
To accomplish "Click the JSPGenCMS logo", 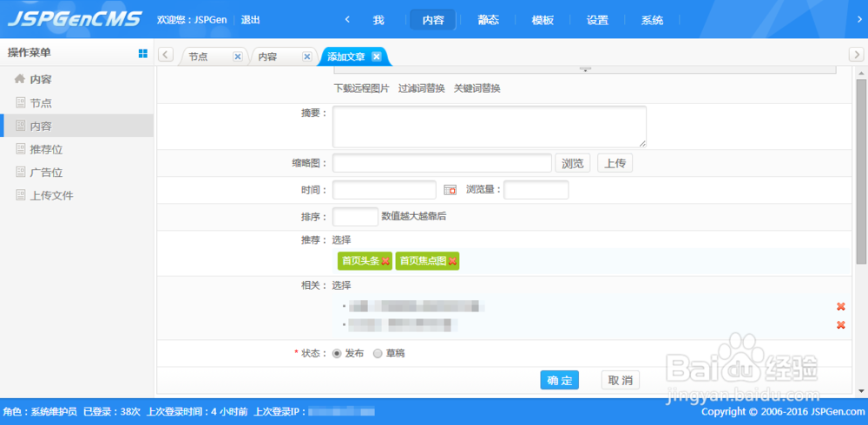I will [74, 19].
